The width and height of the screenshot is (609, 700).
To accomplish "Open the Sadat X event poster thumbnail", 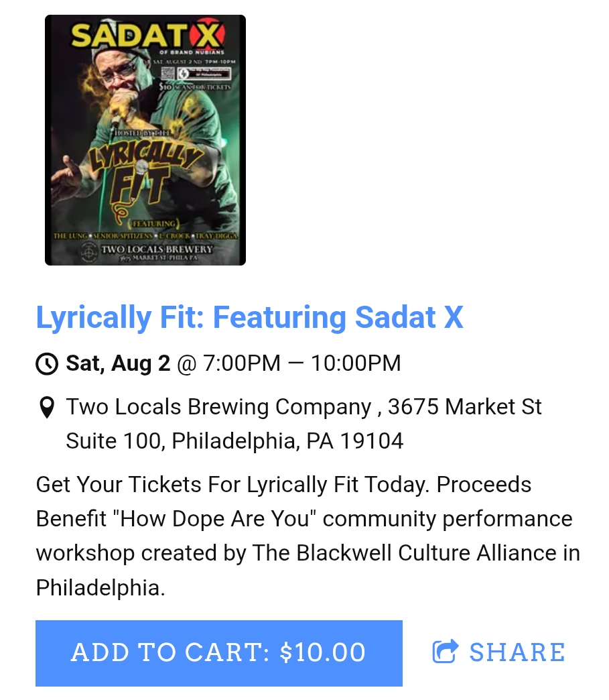I will tap(145, 140).
